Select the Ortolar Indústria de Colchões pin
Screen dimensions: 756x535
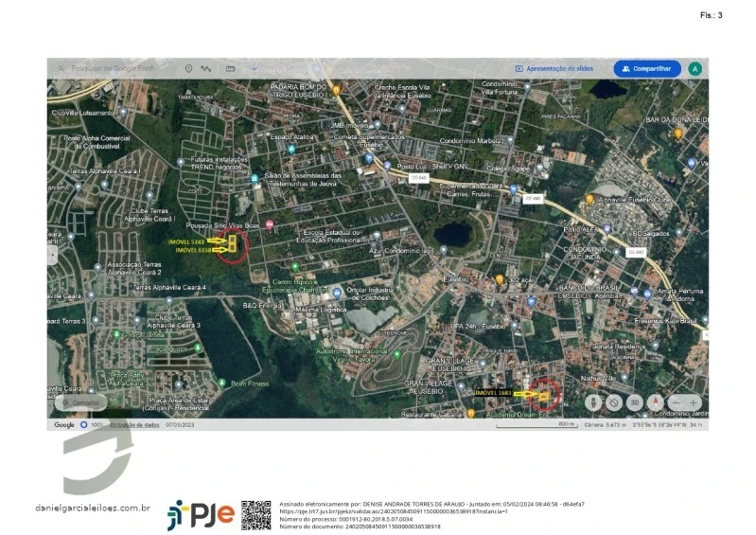(x=337, y=293)
